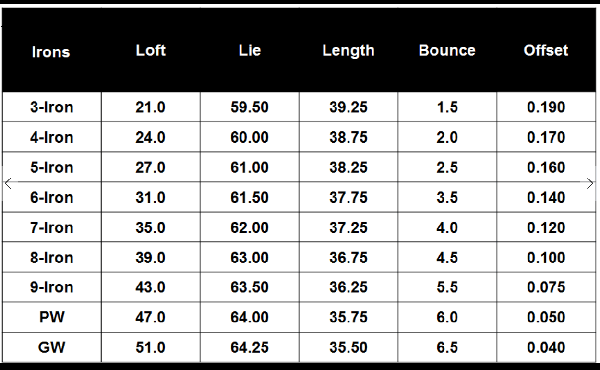
Task: Select the 9-Iron row label
Action: [52, 287]
